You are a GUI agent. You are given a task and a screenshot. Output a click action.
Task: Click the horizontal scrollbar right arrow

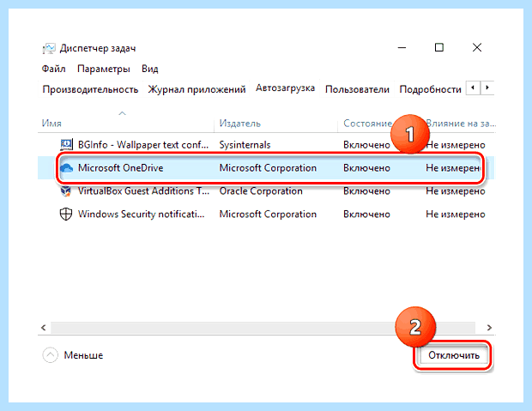click(x=489, y=328)
